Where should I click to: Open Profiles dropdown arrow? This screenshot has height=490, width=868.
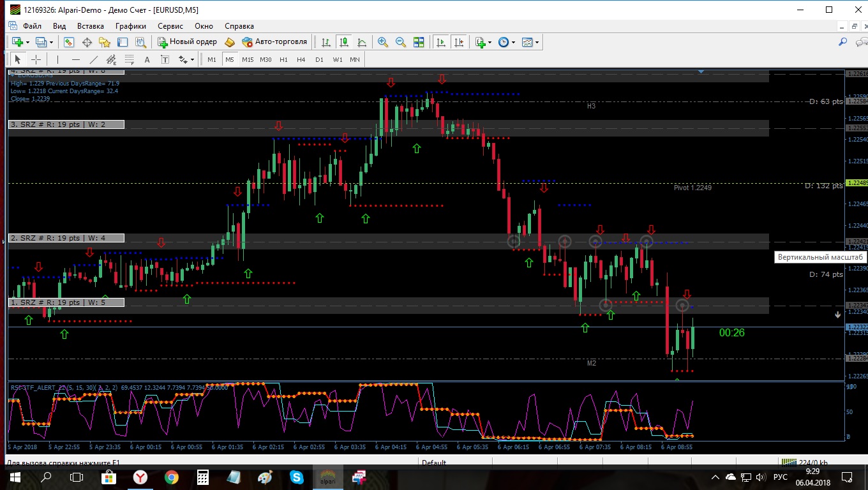coord(52,42)
